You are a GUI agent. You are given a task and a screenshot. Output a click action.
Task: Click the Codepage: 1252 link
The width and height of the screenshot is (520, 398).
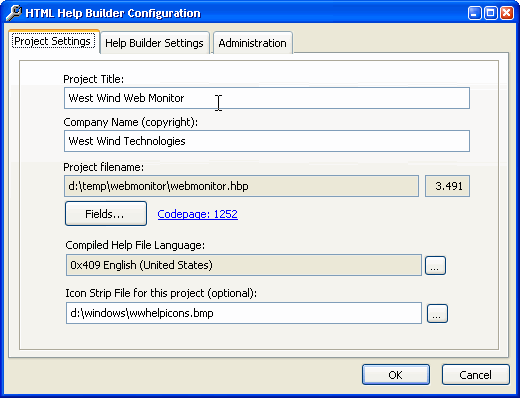198,214
